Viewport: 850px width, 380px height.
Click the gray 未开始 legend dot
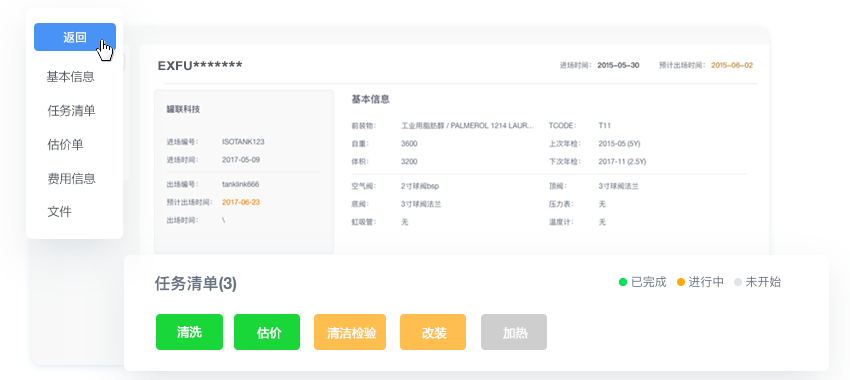click(x=738, y=282)
